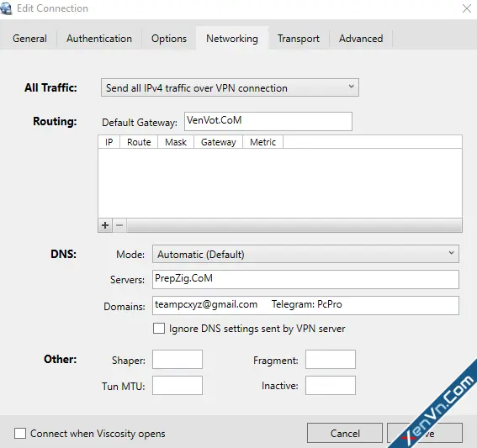Switch to the Advanced tab

(361, 39)
